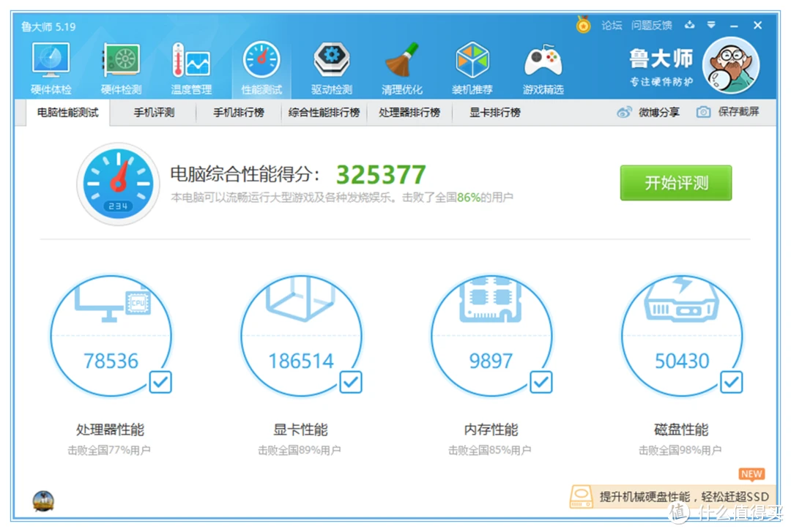This screenshot has height=532, width=791.
Task: Open the title bar dropdown menu arrow
Action: point(711,25)
